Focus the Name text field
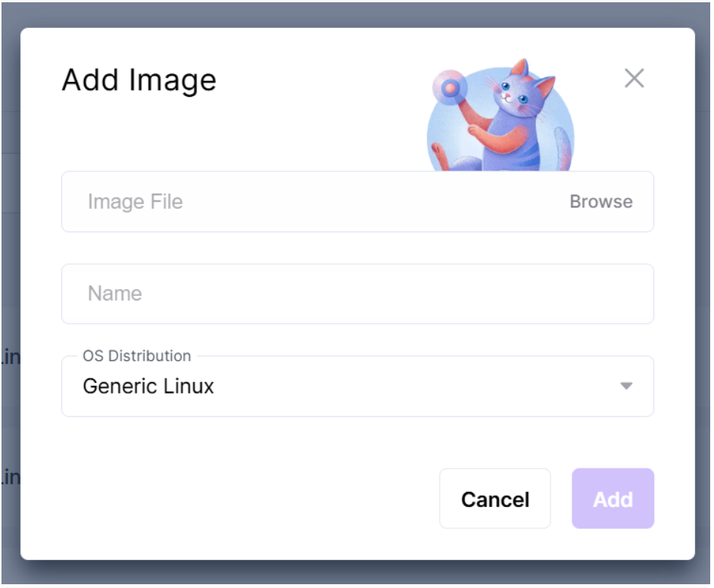Image resolution: width=714 pixels, height=588 pixels. [x=357, y=294]
